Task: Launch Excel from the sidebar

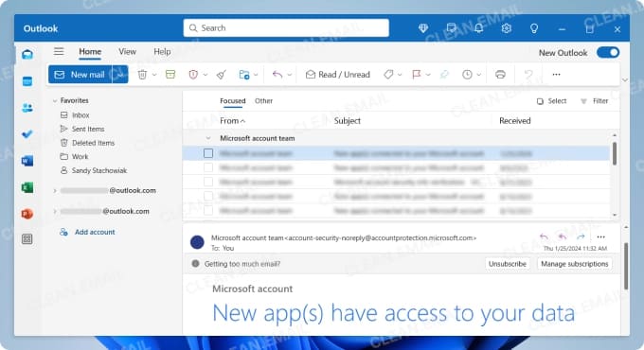Action: [x=27, y=187]
